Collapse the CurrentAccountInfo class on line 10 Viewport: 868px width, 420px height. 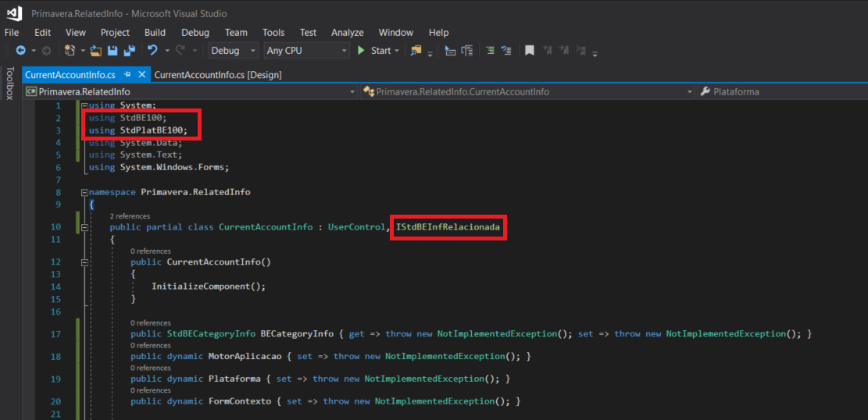coord(84,227)
